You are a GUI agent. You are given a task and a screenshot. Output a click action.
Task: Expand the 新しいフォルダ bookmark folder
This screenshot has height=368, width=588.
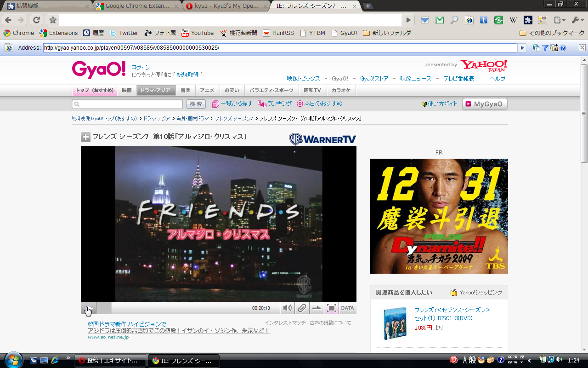387,33
